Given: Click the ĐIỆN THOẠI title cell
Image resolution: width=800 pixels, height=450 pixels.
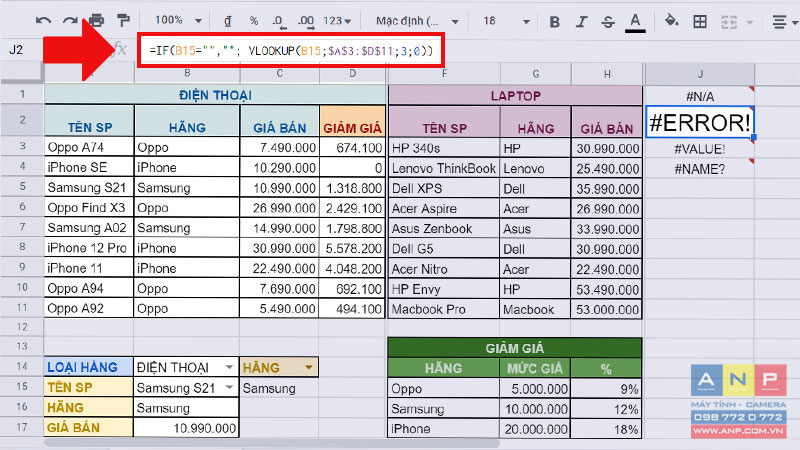Looking at the screenshot, I should click(215, 95).
